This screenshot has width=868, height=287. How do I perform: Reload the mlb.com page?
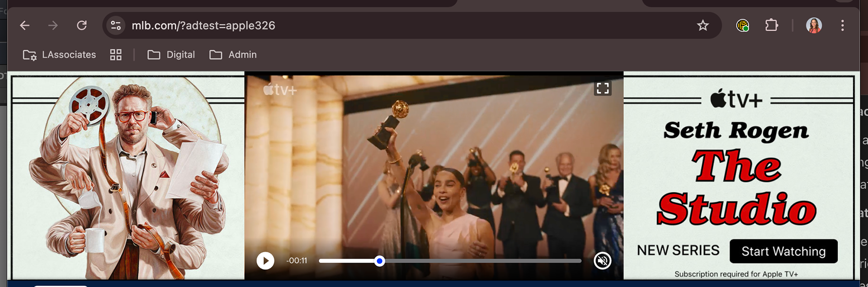coord(82,26)
